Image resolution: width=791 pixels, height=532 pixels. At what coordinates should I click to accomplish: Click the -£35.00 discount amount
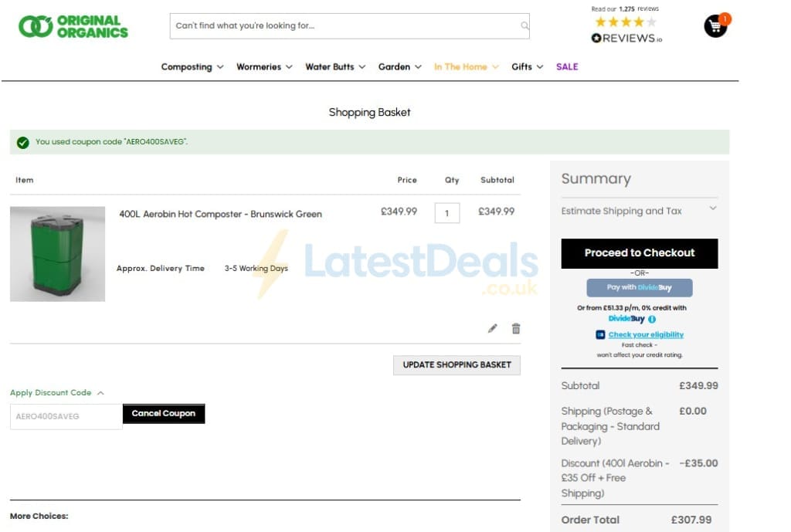[698, 463]
